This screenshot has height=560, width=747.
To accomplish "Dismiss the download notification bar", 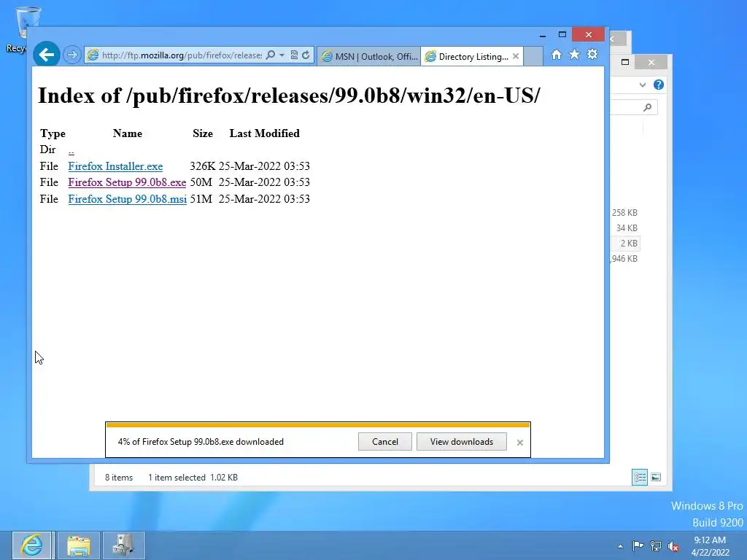I will [x=519, y=443].
